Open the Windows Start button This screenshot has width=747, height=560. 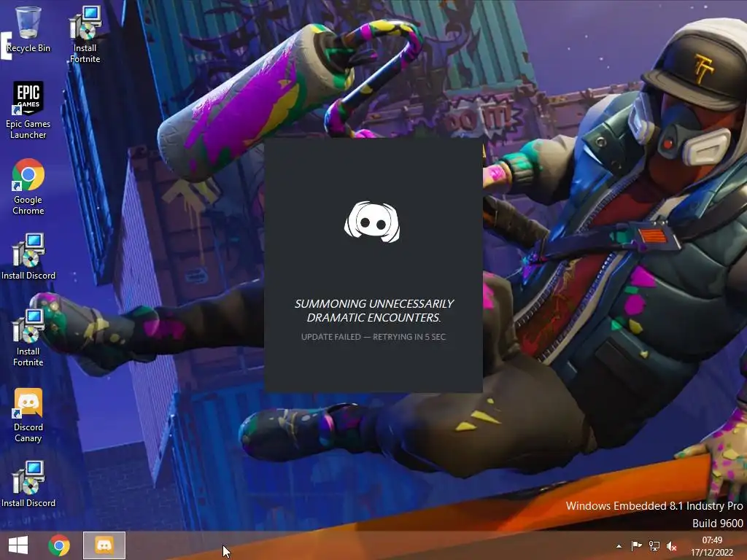point(18,545)
